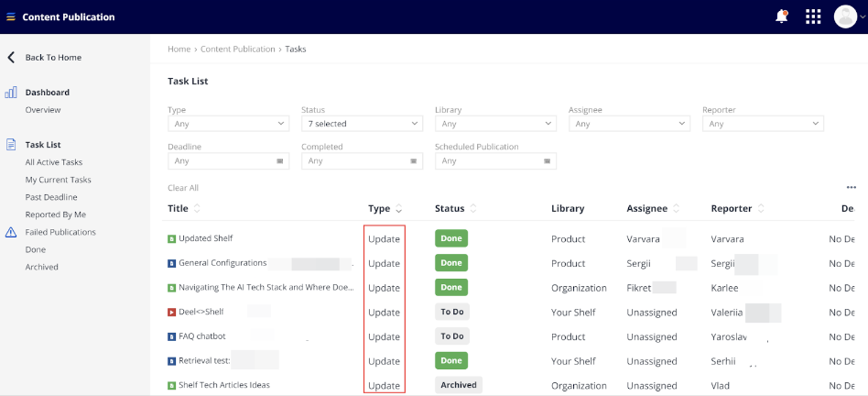868x396 pixels.
Task: Expand the Library filter dropdown
Action: [495, 124]
